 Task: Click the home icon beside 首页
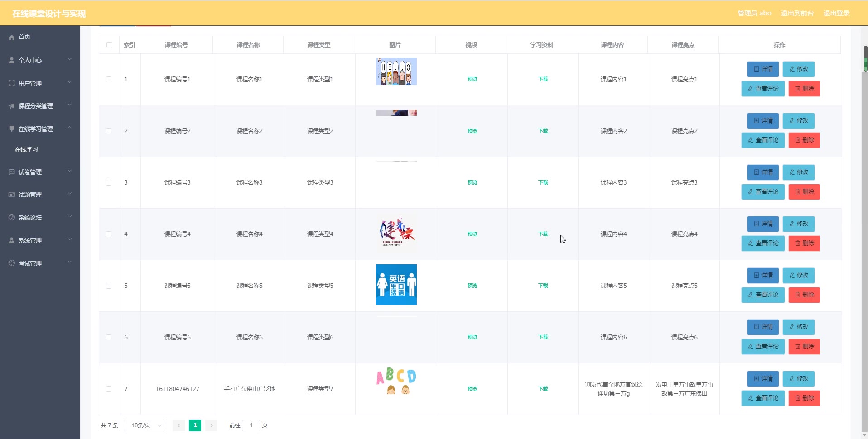pyautogui.click(x=12, y=37)
